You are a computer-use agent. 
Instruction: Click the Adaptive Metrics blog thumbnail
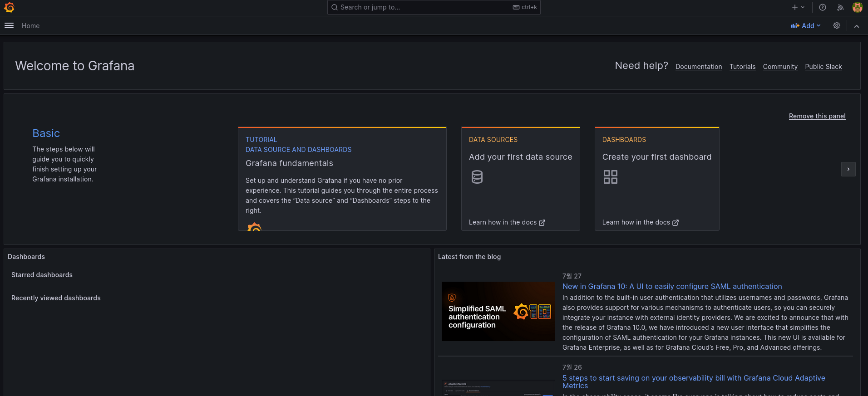(x=498, y=388)
